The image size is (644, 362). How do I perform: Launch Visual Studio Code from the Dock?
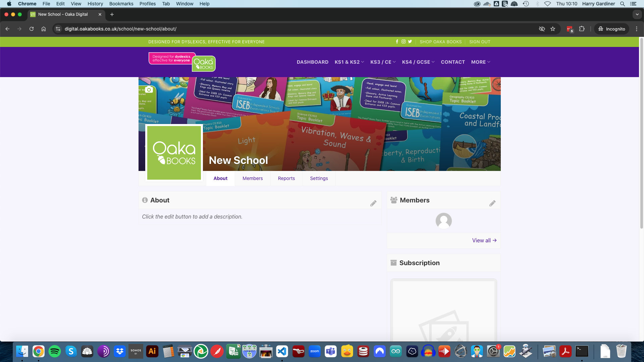click(x=282, y=351)
